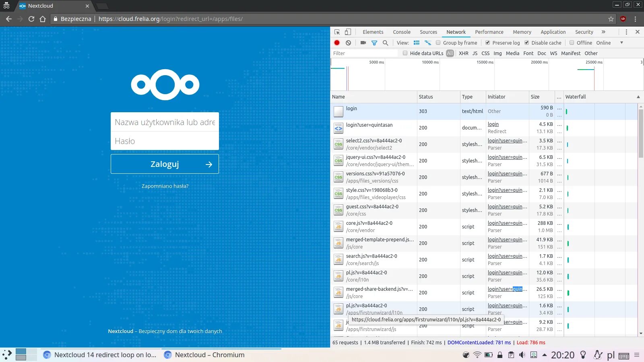The height and width of the screenshot is (362, 644).
Task: Activate the DevTools inspect element picker
Action: click(x=337, y=32)
